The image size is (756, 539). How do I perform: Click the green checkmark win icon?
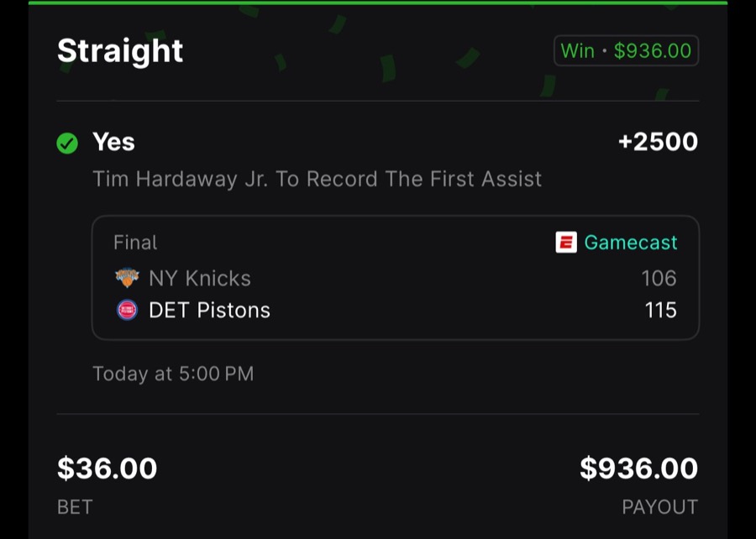pos(66,143)
